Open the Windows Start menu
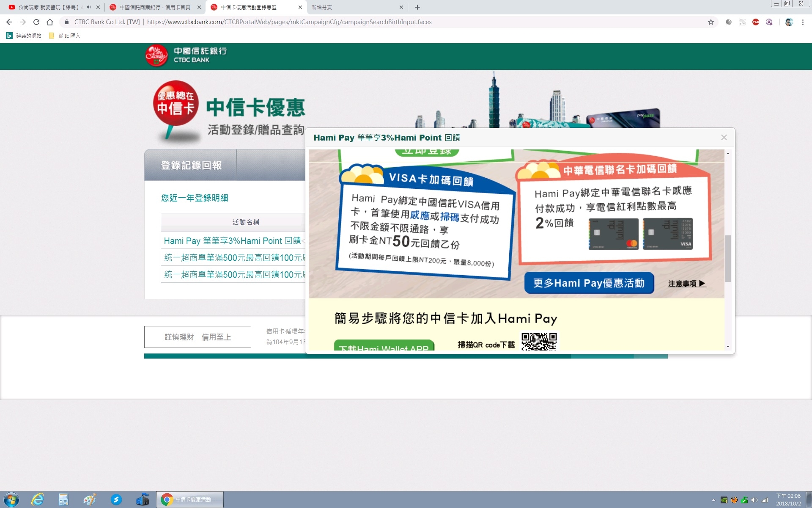The image size is (812, 508). pos(11,500)
